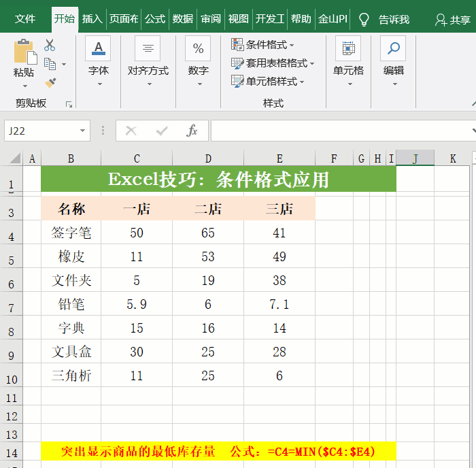Expand the Alignment (对齐方式) group arrow
This screenshot has width=476, height=468.
click(150, 84)
